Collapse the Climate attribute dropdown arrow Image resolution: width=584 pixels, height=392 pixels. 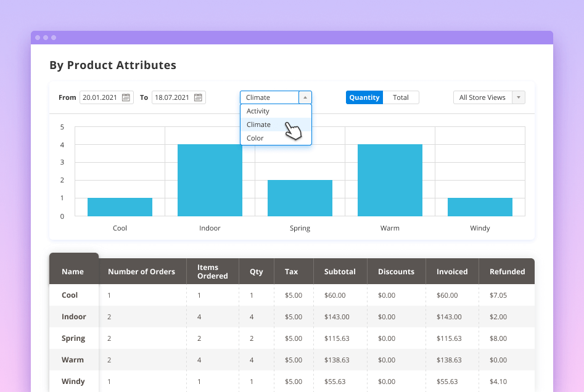click(x=305, y=97)
